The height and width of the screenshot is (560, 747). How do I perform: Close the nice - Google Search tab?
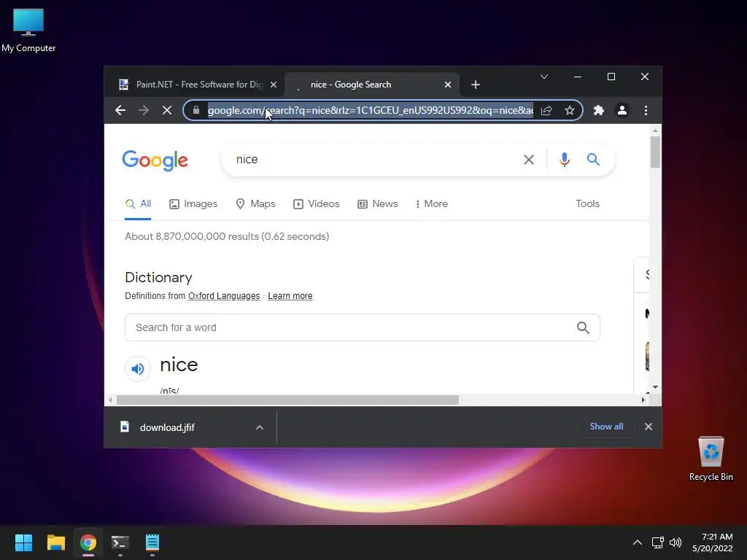pos(448,85)
